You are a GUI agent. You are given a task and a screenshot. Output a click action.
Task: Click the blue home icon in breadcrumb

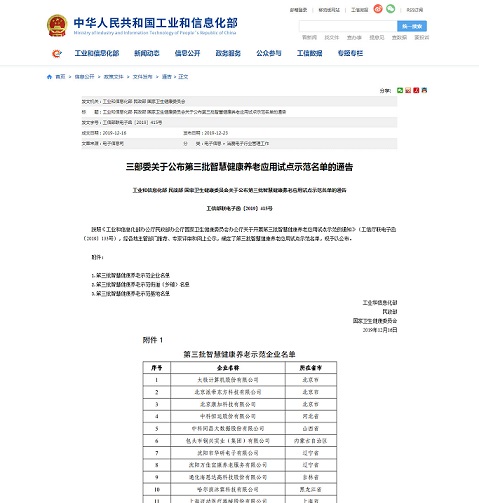49,77
